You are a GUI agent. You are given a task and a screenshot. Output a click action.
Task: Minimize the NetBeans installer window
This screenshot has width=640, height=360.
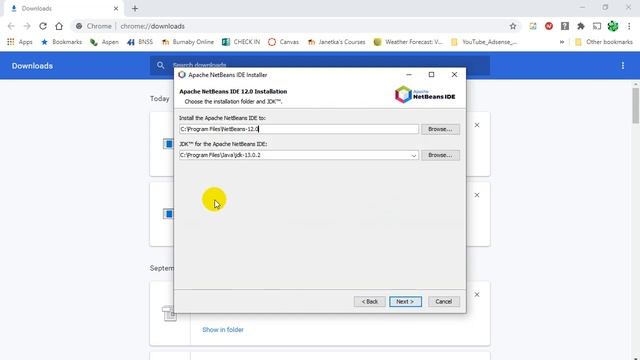click(409, 75)
